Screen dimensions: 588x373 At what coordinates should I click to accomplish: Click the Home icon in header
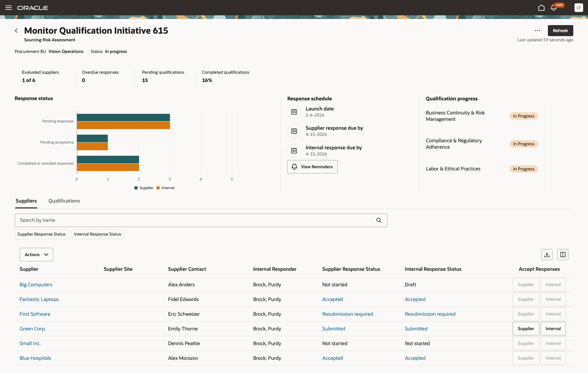541,8
